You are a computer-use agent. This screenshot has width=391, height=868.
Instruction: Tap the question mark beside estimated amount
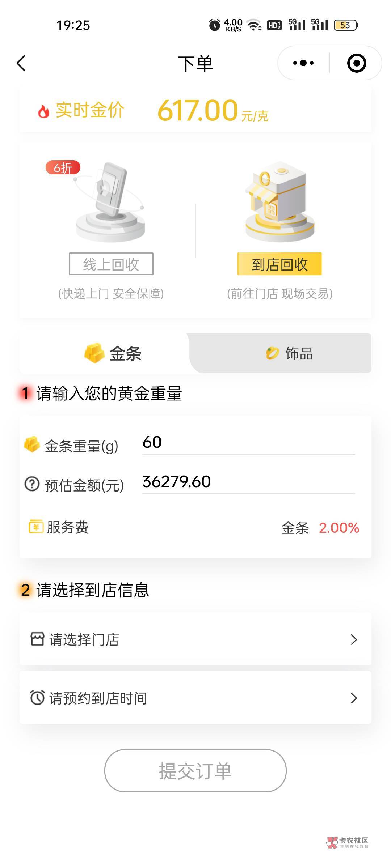tap(32, 484)
